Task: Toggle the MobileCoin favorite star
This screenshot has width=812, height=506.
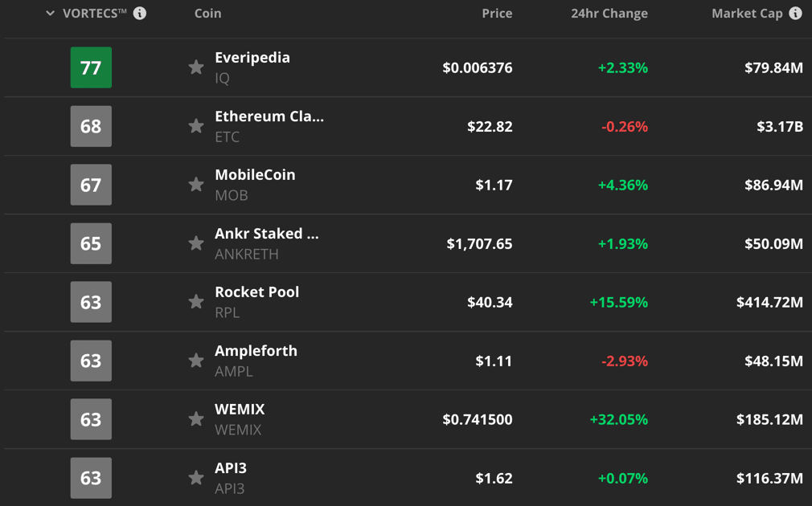Action: coord(196,185)
